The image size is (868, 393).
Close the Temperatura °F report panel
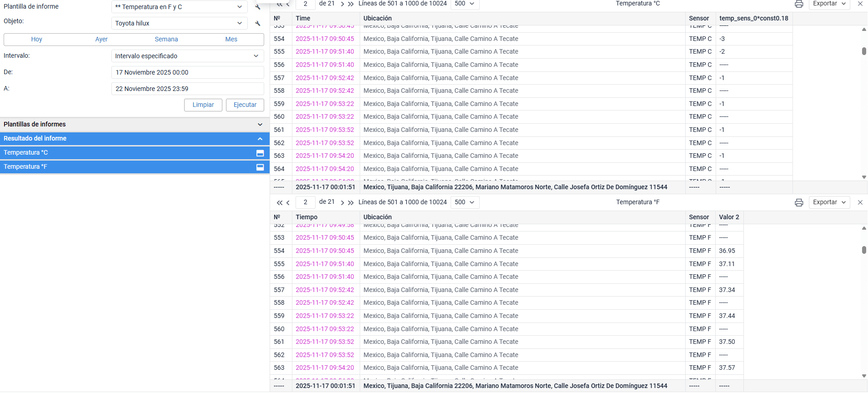click(860, 202)
